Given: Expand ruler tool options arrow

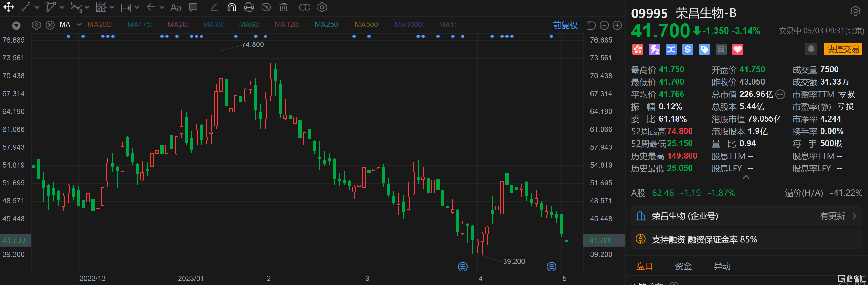Looking at the screenshot, I should point(137,7).
